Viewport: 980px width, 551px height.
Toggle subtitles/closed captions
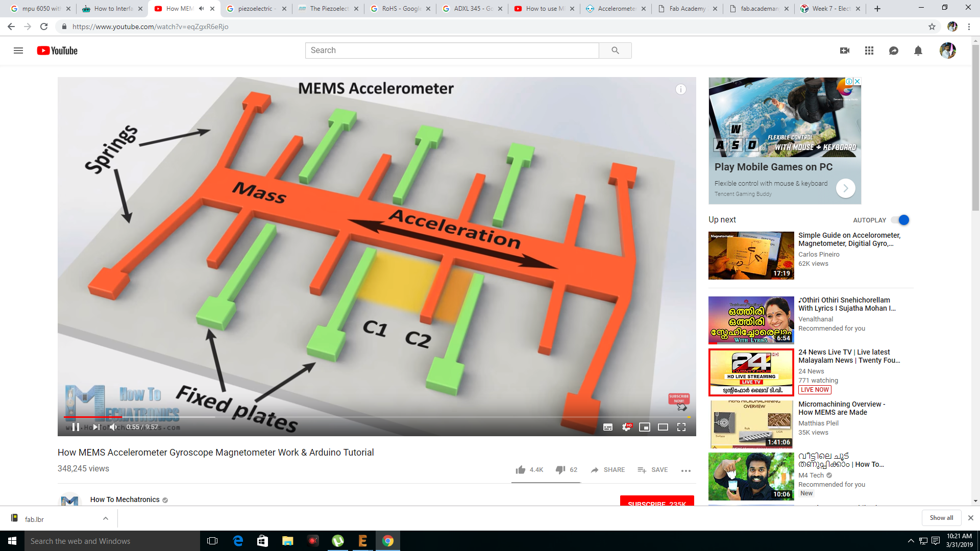pyautogui.click(x=608, y=427)
